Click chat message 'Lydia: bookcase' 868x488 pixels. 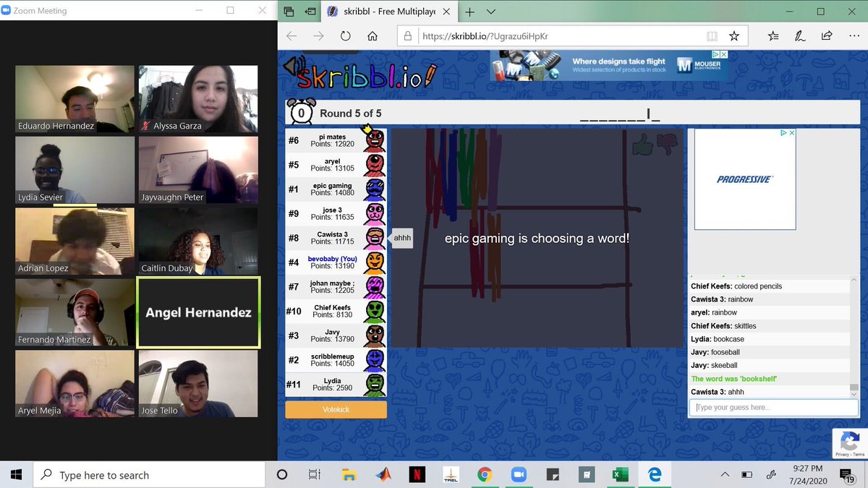718,339
